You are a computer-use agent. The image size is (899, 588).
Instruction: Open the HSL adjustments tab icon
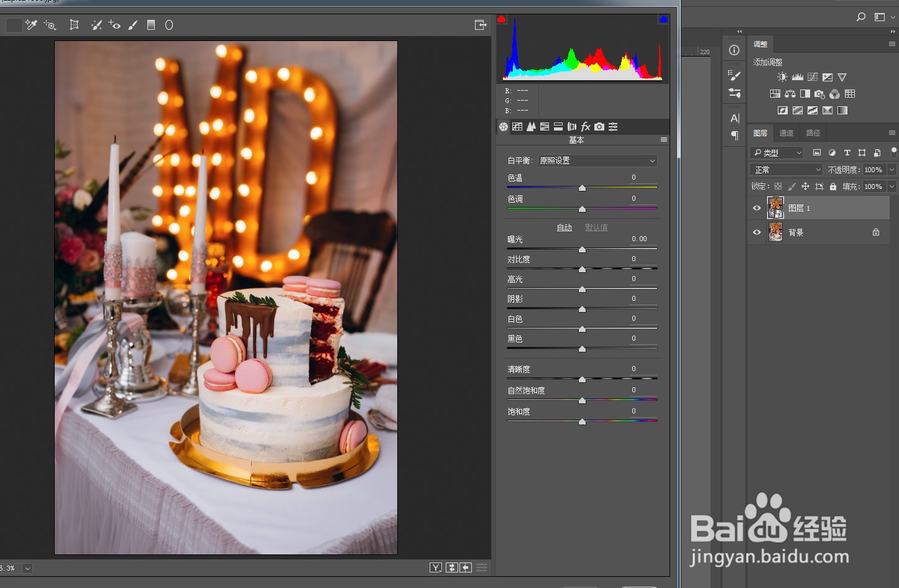pyautogui.click(x=545, y=127)
